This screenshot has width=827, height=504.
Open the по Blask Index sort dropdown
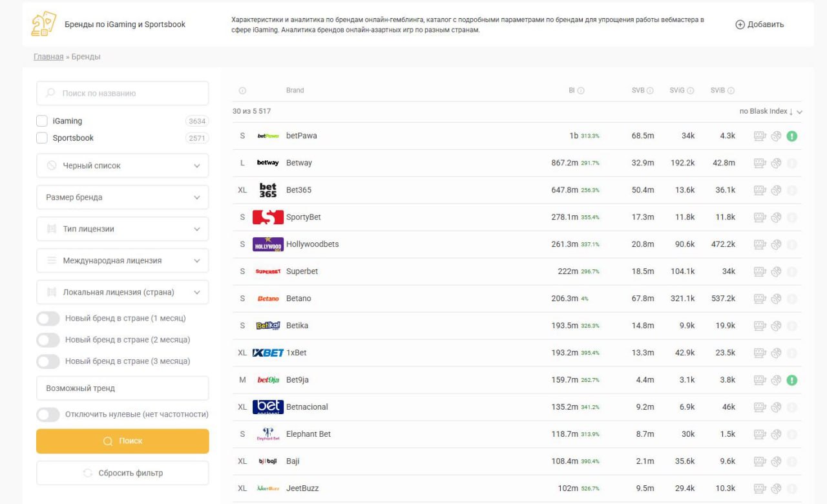[771, 112]
